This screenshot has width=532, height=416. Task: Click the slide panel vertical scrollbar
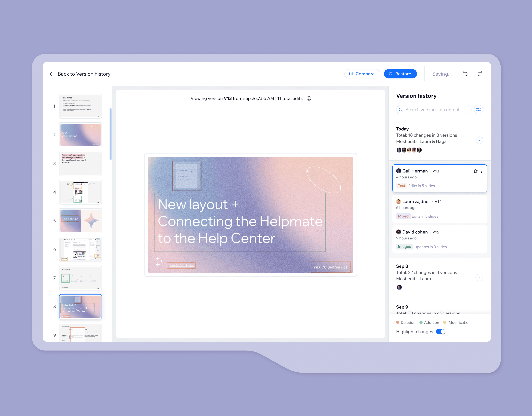coord(111,134)
